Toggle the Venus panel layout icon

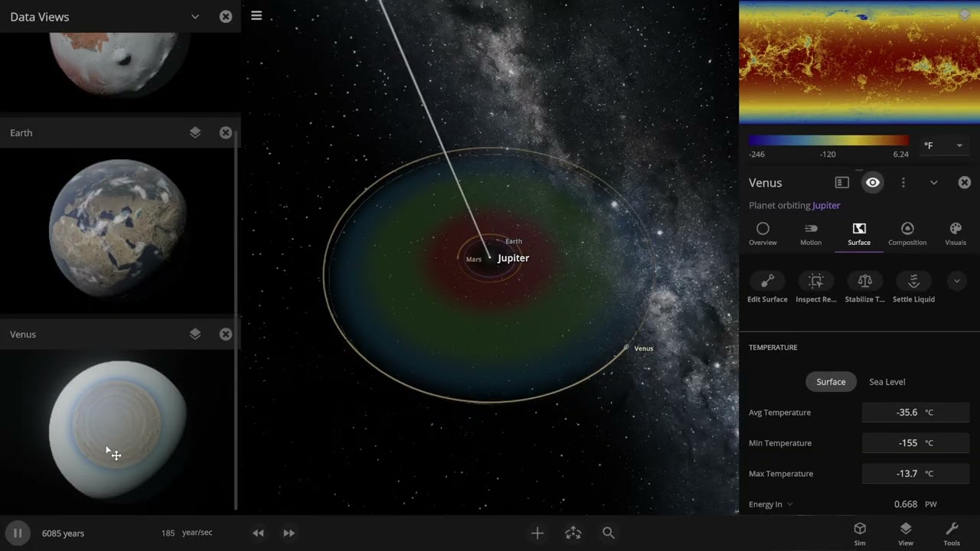coord(842,182)
